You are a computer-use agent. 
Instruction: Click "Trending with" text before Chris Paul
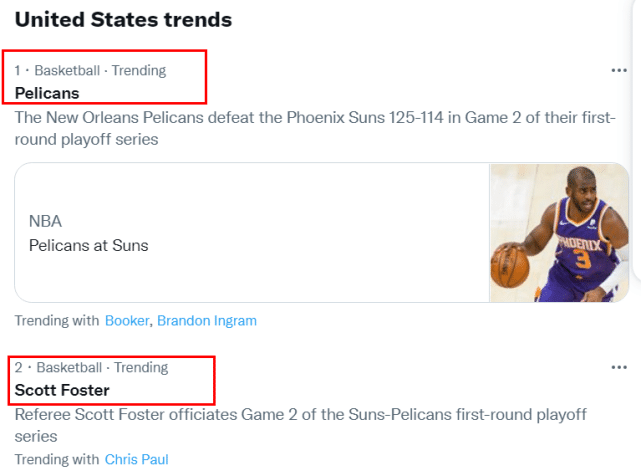pos(57,460)
